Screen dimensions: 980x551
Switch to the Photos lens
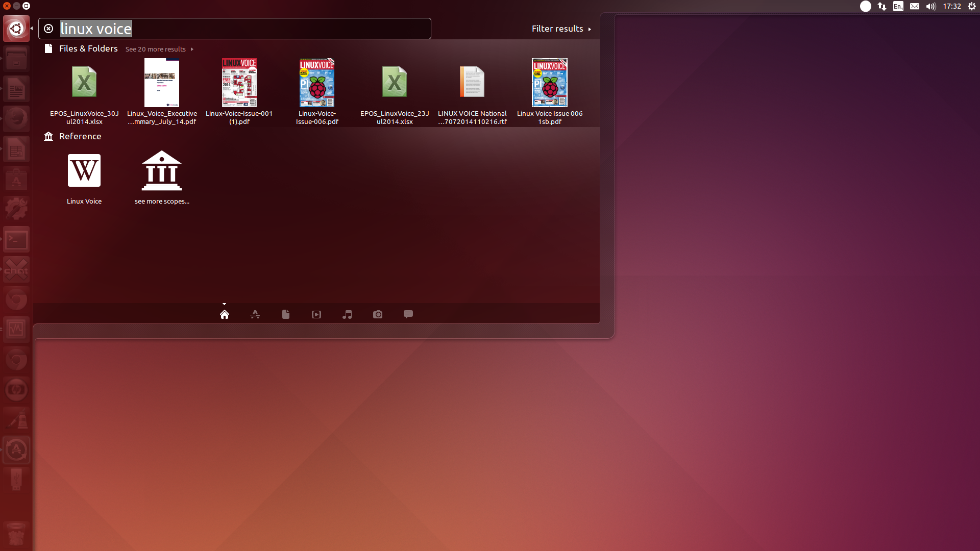click(378, 314)
